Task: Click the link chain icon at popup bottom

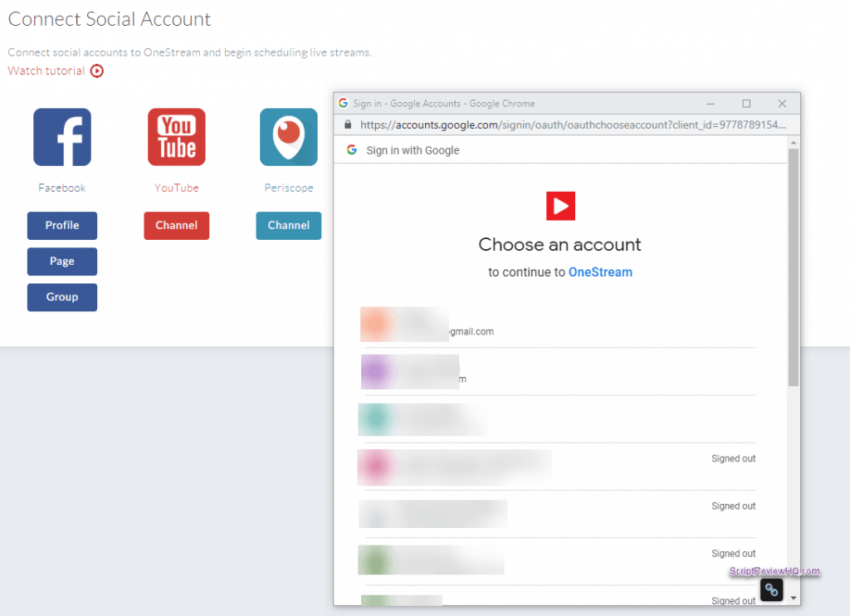Action: point(771,589)
